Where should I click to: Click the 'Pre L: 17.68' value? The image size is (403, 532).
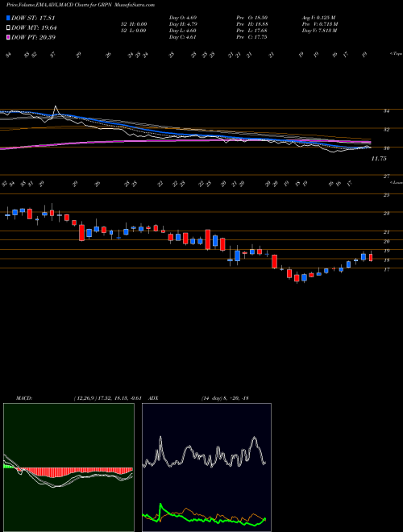(x=253, y=31)
